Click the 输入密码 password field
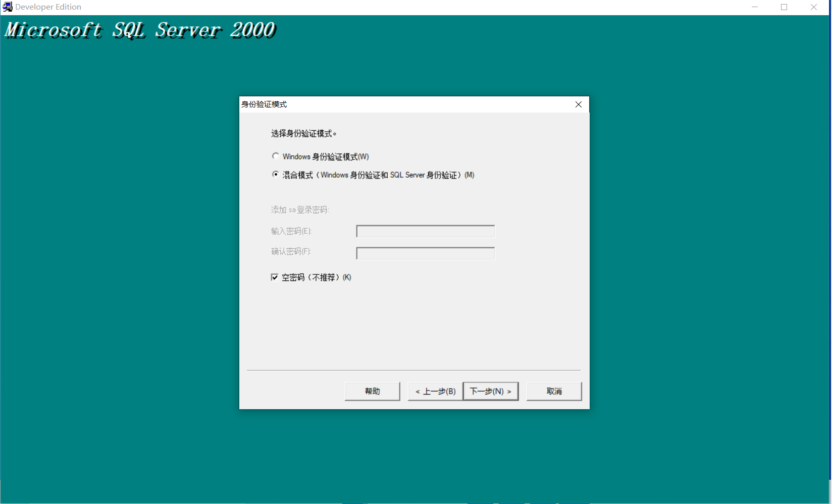Viewport: 832px width, 504px height. coord(426,232)
